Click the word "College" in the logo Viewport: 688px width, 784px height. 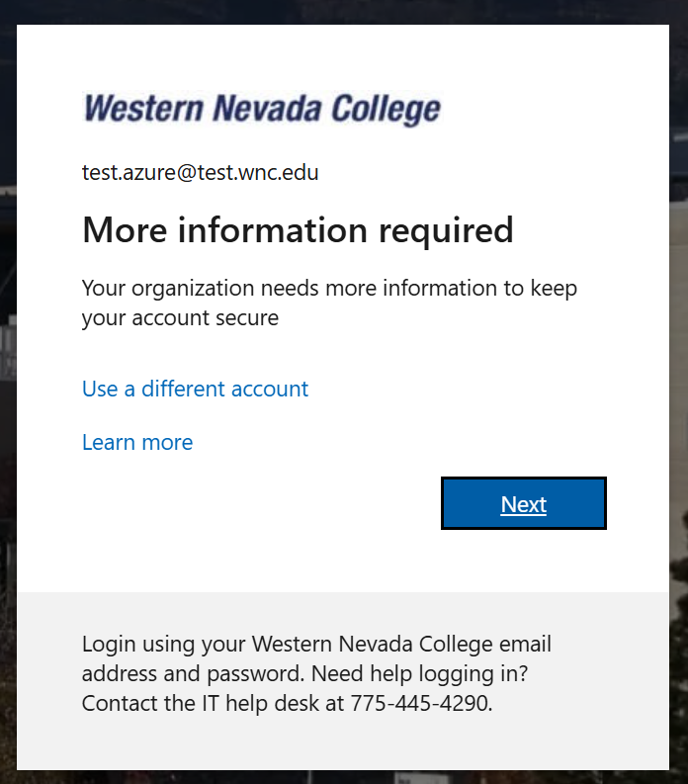click(384, 110)
